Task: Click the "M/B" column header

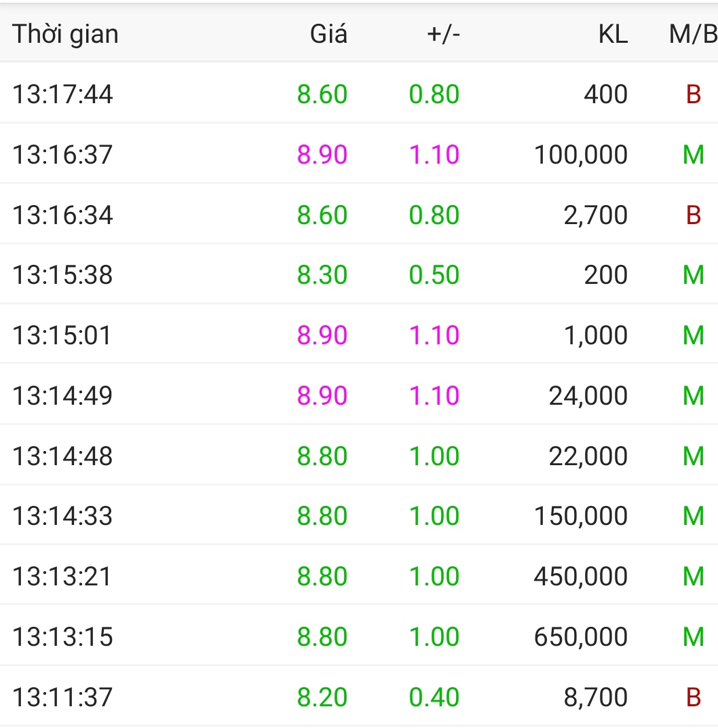Action: pos(692,34)
